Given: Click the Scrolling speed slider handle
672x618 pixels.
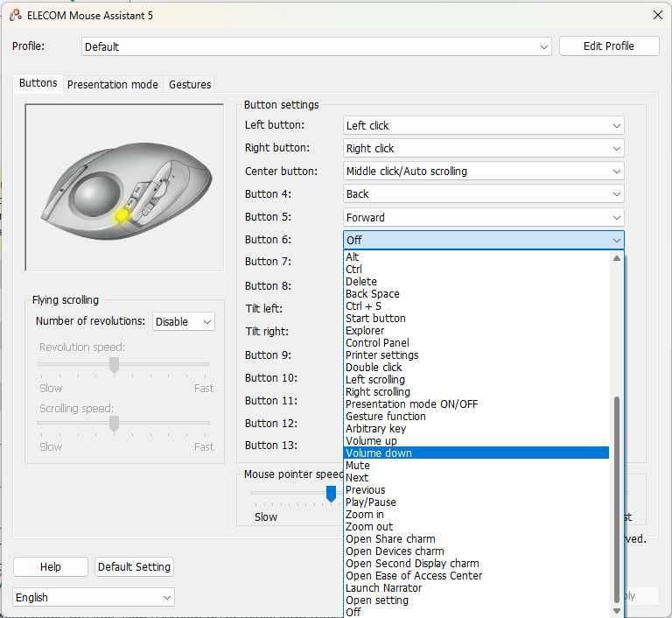Looking at the screenshot, I should pyautogui.click(x=114, y=424).
